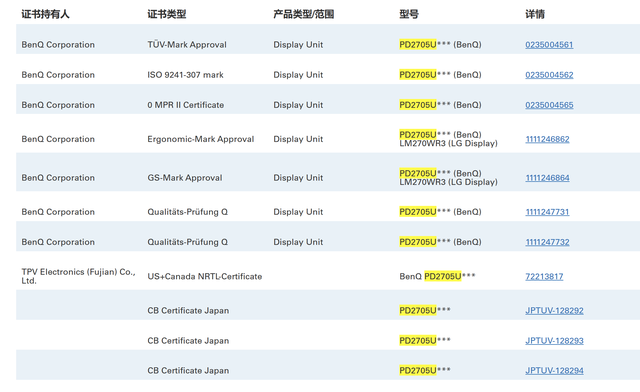Click BenQ Corporation in Ergonomic-Mark Approval row
This screenshot has width=640, height=392.
pyautogui.click(x=58, y=139)
